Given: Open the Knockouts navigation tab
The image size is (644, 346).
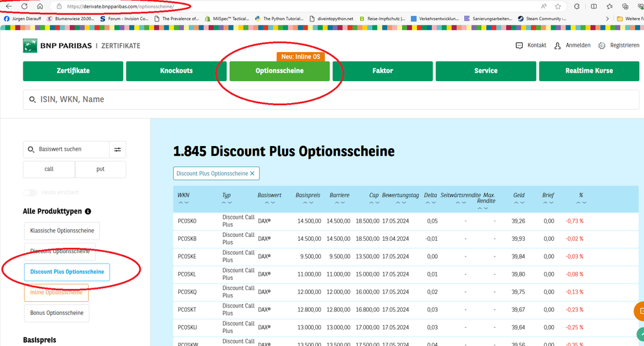Looking at the screenshot, I should pos(176,71).
